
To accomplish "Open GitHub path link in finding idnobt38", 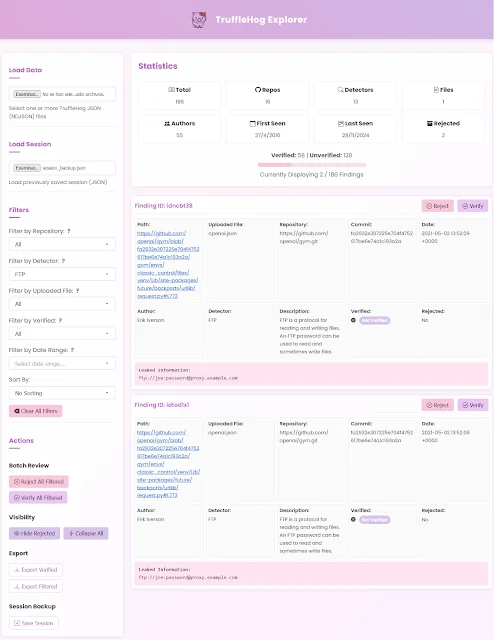I will 168,264.
